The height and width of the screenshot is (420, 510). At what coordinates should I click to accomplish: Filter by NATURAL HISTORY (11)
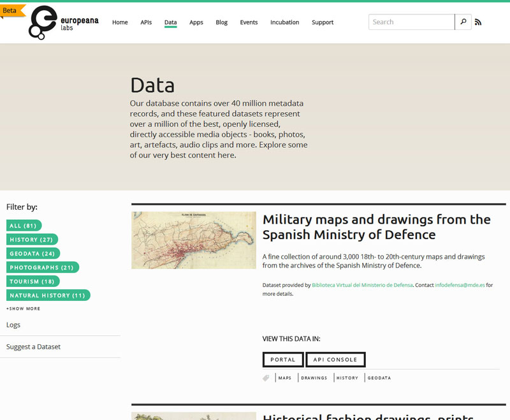pyautogui.click(x=48, y=296)
